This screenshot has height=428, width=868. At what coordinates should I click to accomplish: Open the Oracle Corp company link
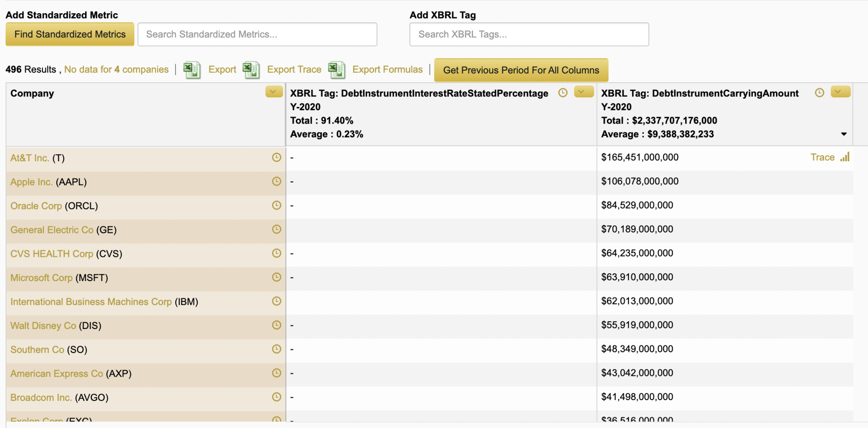(36, 206)
